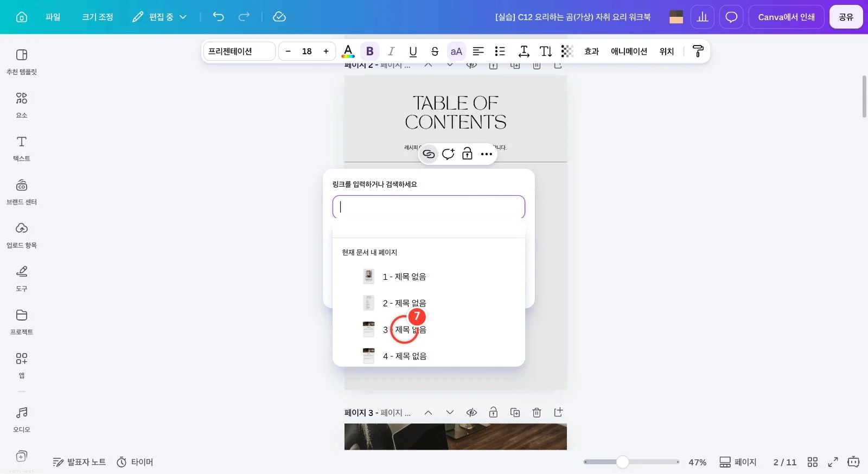Adjust the zoom slider handle
868x474 pixels.
[623, 462]
